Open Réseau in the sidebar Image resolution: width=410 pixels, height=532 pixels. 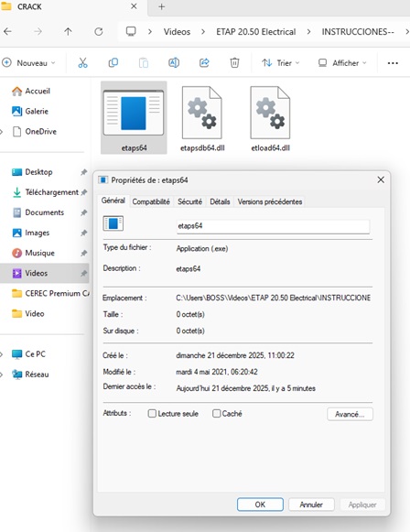click(x=30, y=375)
